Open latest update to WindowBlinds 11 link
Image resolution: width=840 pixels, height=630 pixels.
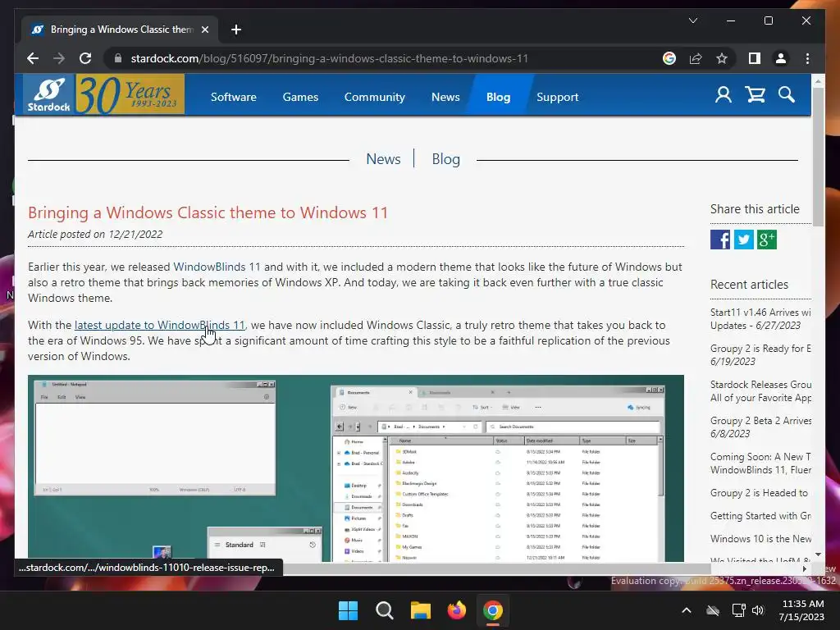coord(160,325)
